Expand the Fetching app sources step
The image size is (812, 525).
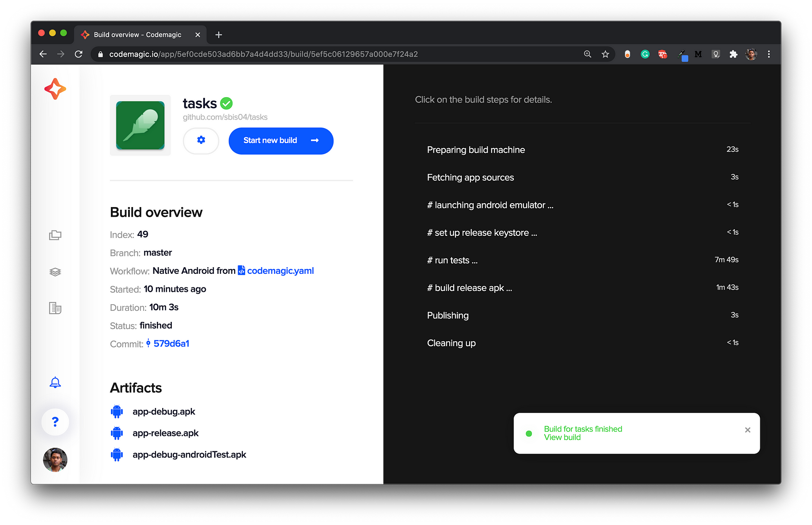(x=582, y=178)
